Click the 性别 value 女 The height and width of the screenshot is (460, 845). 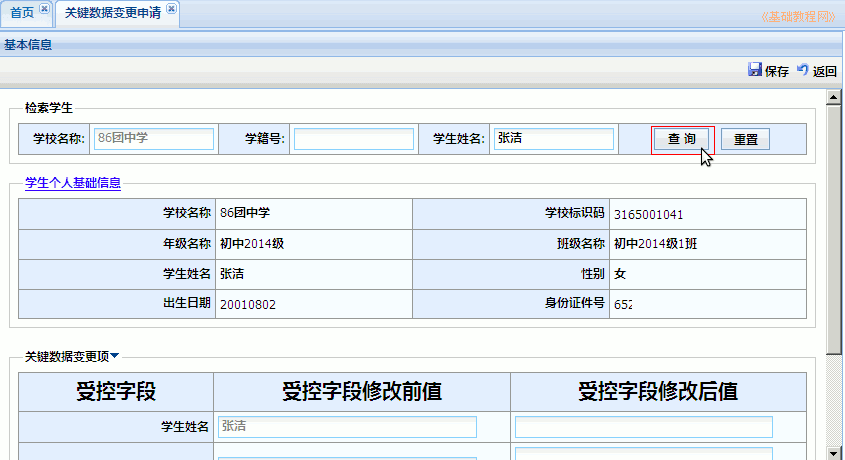(x=620, y=274)
